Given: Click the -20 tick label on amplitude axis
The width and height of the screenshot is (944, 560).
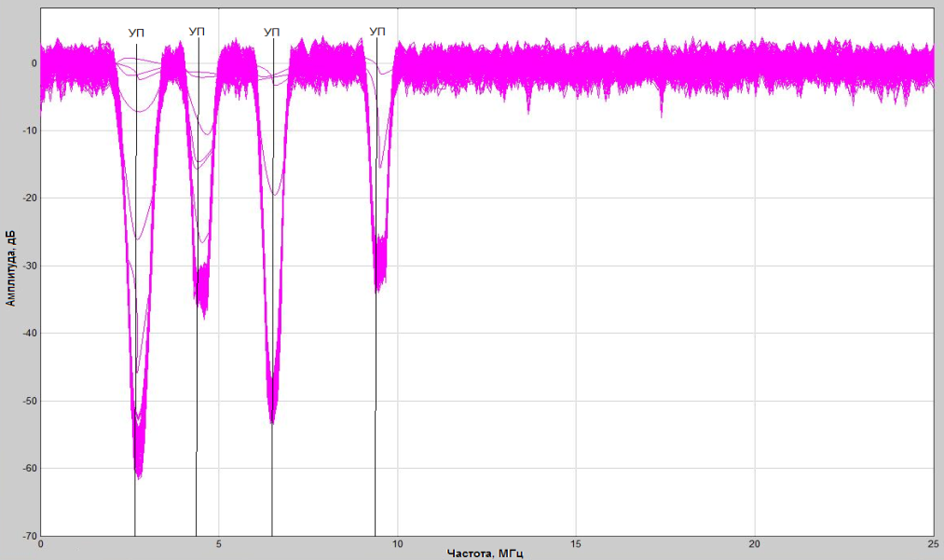Looking at the screenshot, I should point(28,198).
